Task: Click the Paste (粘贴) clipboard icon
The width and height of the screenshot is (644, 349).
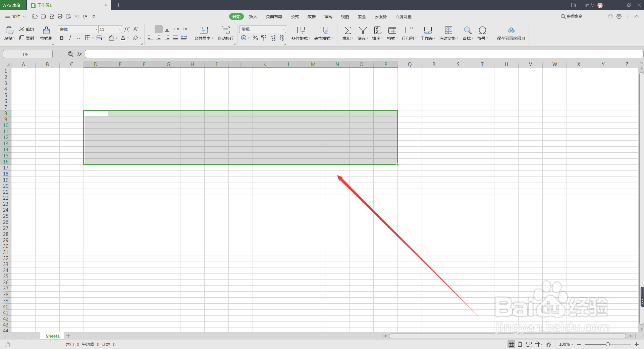Action: point(9,30)
